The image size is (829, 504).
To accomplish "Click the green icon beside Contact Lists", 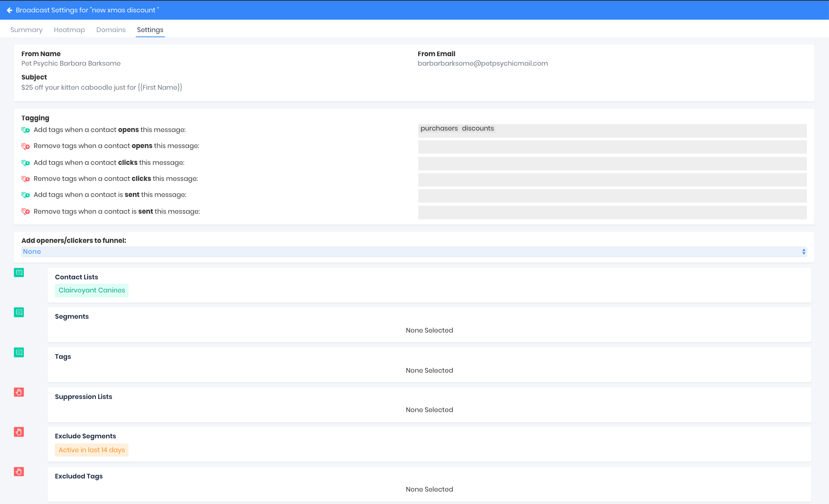I will click(x=19, y=272).
